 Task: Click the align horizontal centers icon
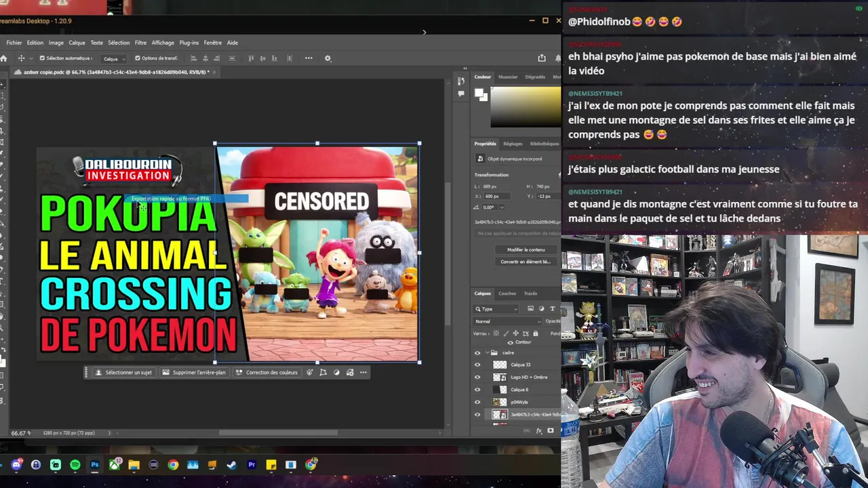[x=206, y=58]
